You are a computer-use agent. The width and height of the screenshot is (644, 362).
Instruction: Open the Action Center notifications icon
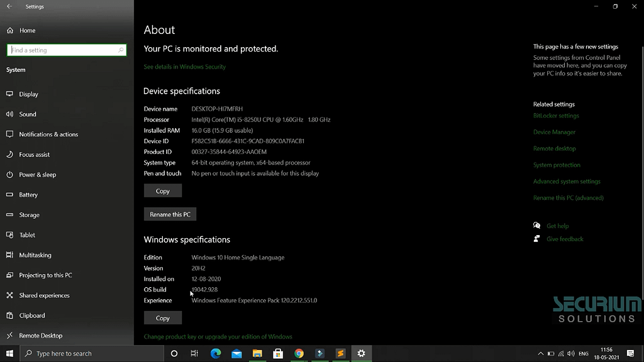(x=630, y=353)
